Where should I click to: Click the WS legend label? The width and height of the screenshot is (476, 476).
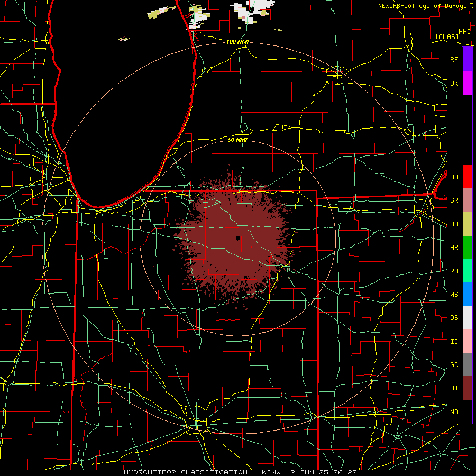(x=454, y=295)
